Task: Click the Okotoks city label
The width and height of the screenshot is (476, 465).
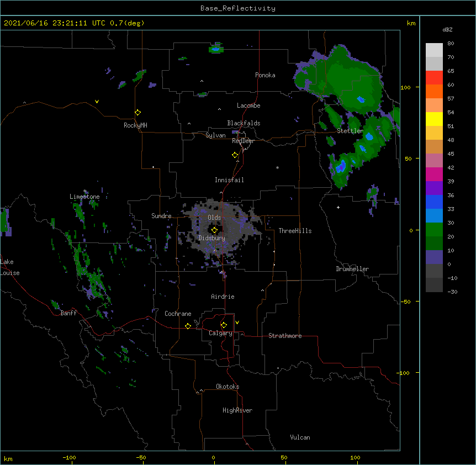Action: pyautogui.click(x=228, y=387)
